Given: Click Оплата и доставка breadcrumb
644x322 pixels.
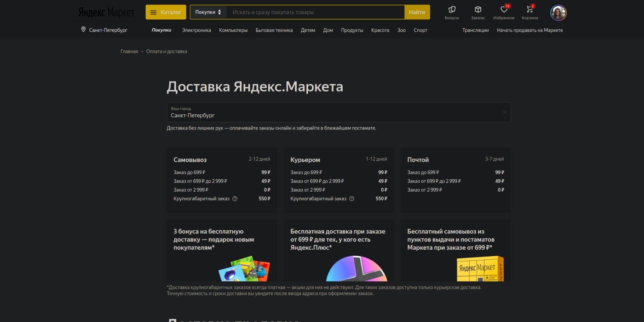Looking at the screenshot, I should (x=167, y=51).
